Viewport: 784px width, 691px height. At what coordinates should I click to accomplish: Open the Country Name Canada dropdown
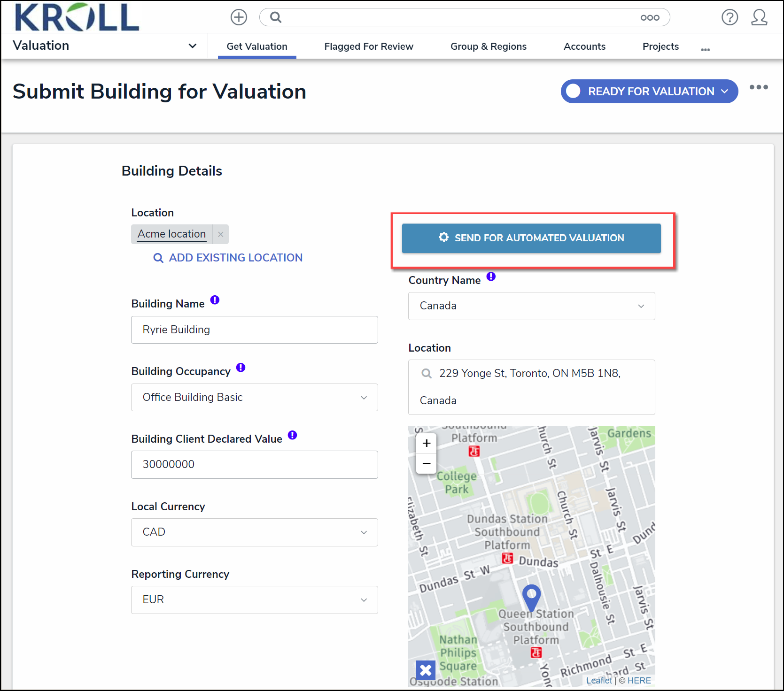531,306
